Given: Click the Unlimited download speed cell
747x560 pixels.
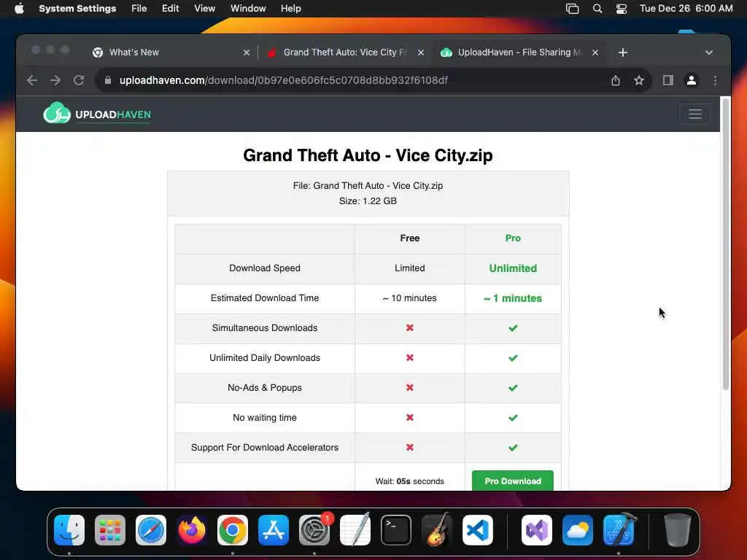Looking at the screenshot, I should 513,268.
